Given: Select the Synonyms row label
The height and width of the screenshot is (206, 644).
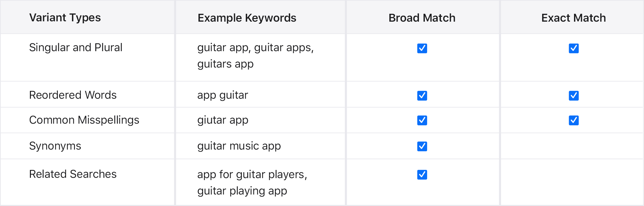Looking at the screenshot, I should tap(55, 146).
